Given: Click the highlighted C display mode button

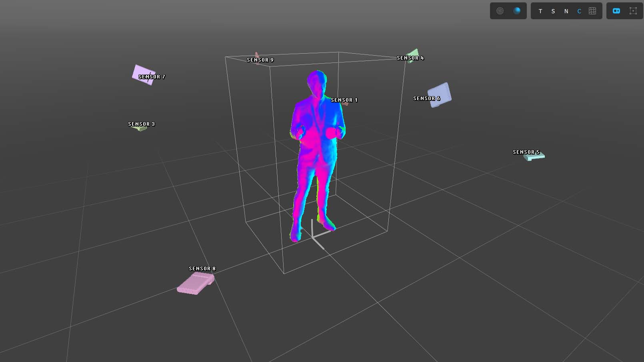Looking at the screenshot, I should (x=579, y=11).
